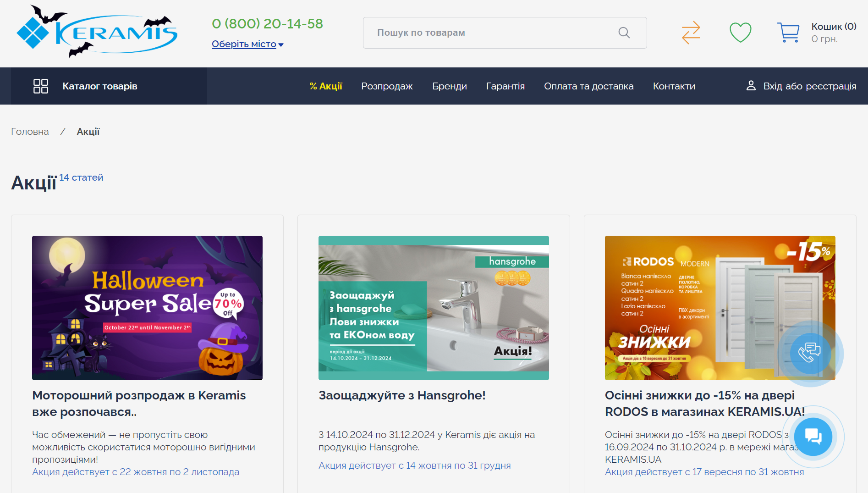The image size is (868, 493).
Task: Click 'Акция действует с 22 жовтня' text
Action: click(136, 472)
